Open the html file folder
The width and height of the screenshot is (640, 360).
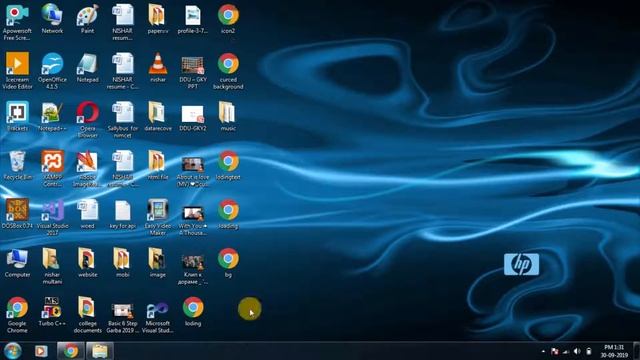(x=158, y=165)
